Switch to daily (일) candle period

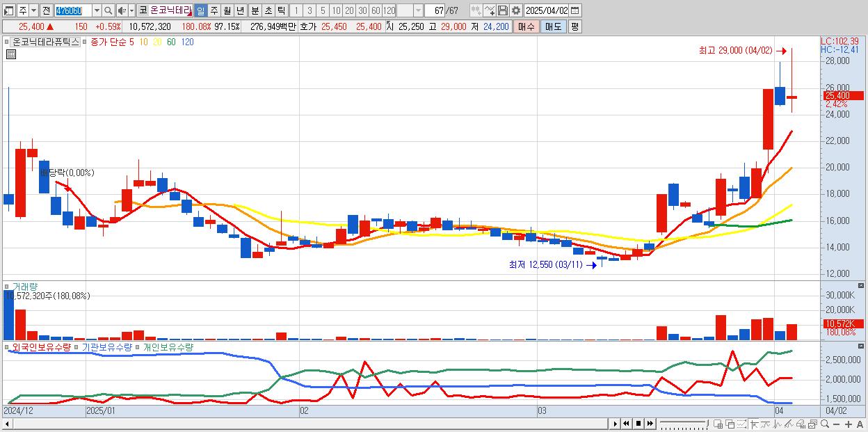coord(200,10)
